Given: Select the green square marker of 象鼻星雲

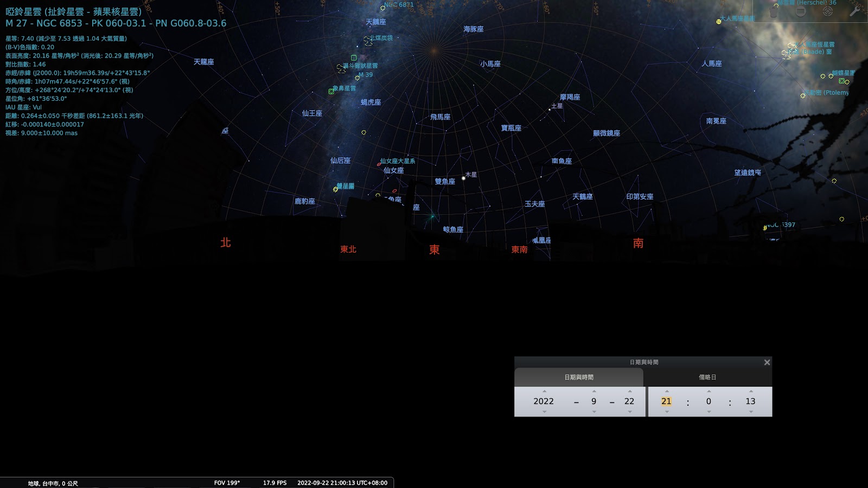Looking at the screenshot, I should click(x=331, y=91).
